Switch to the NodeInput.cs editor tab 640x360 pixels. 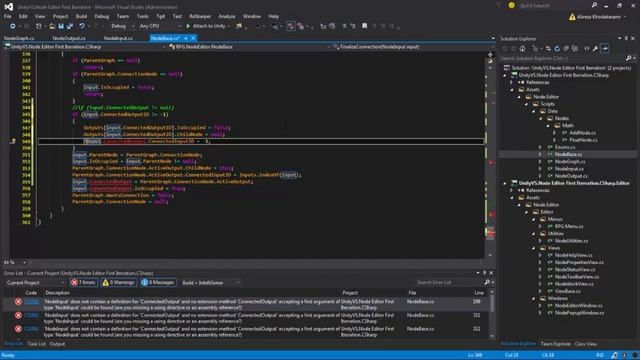[x=118, y=38]
